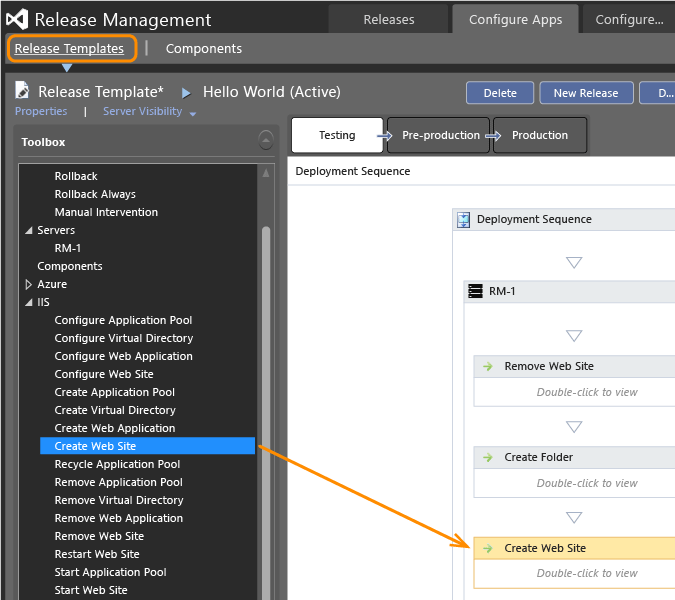Select Create Application Pool tool

[115, 393]
